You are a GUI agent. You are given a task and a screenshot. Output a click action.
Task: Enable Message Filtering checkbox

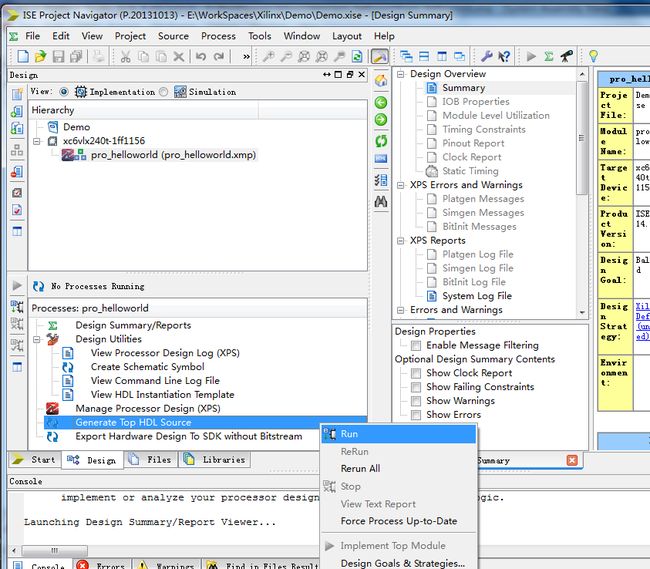pyautogui.click(x=416, y=346)
